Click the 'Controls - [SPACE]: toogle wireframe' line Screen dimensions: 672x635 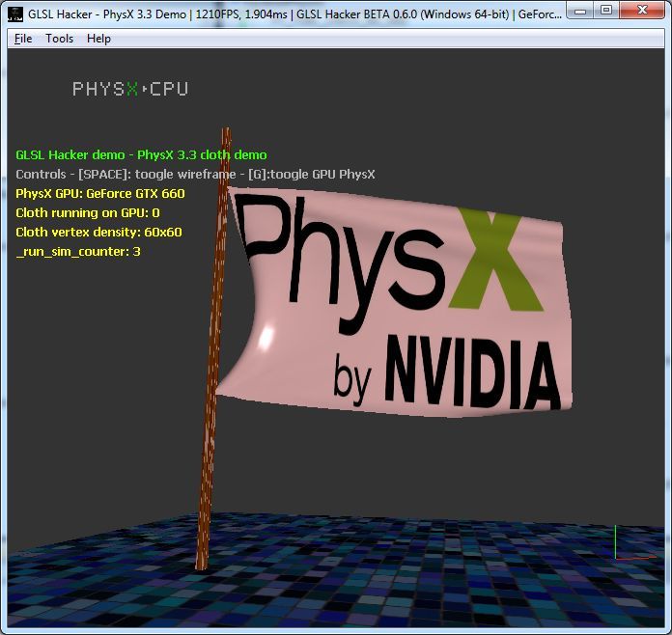pyautogui.click(x=195, y=174)
